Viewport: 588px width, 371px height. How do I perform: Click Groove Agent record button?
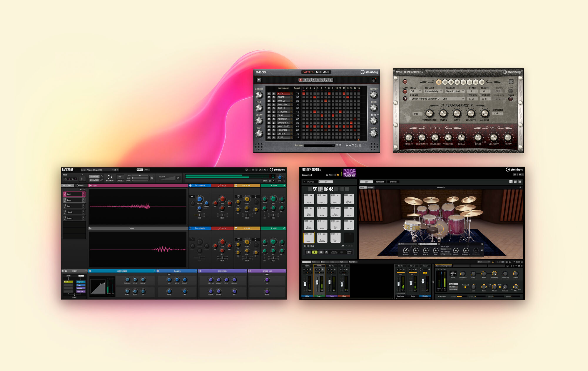point(321,252)
